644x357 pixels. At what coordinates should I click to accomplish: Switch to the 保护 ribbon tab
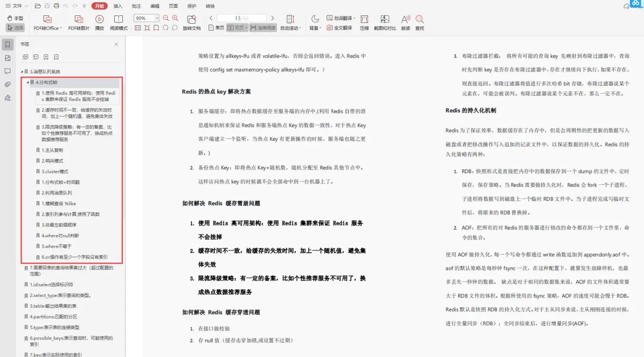point(192,6)
